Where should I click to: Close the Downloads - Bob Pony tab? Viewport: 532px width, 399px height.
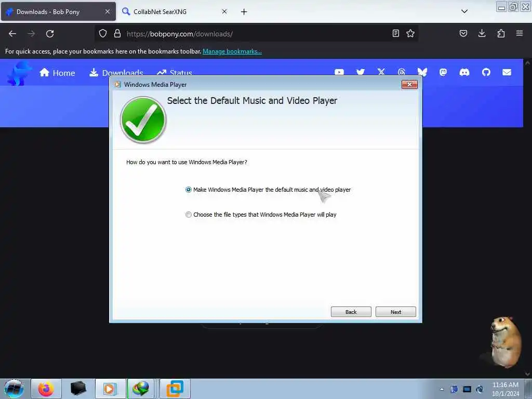tap(107, 11)
